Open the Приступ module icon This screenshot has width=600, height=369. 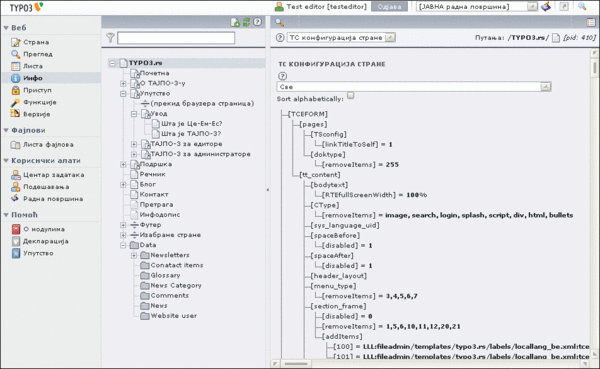pos(15,90)
